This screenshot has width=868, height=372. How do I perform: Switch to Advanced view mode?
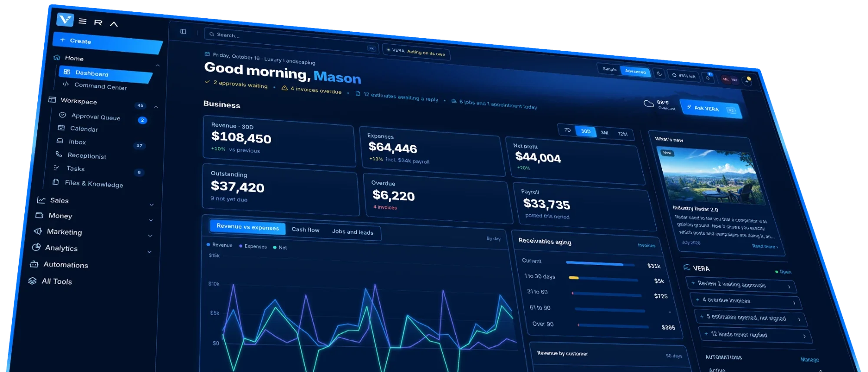click(635, 71)
